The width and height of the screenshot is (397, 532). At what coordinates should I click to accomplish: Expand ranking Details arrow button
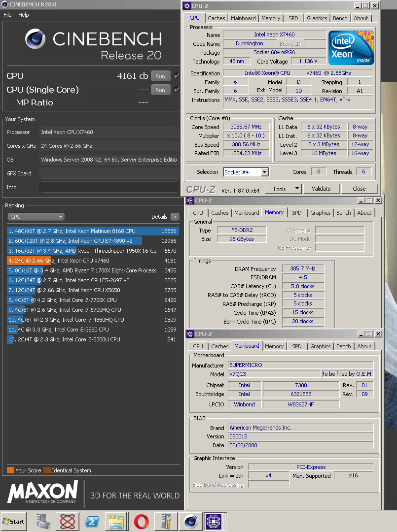point(175,217)
